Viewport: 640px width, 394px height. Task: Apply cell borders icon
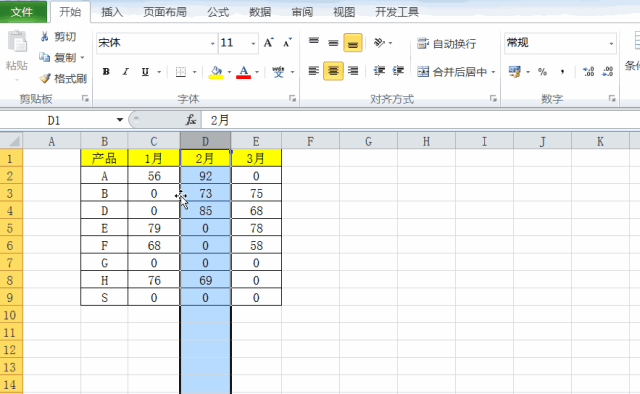181,72
